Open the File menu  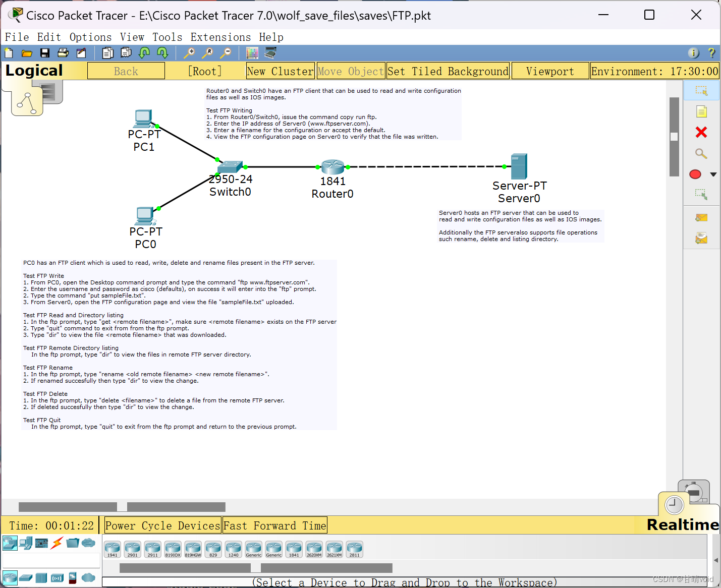pyautogui.click(x=17, y=37)
